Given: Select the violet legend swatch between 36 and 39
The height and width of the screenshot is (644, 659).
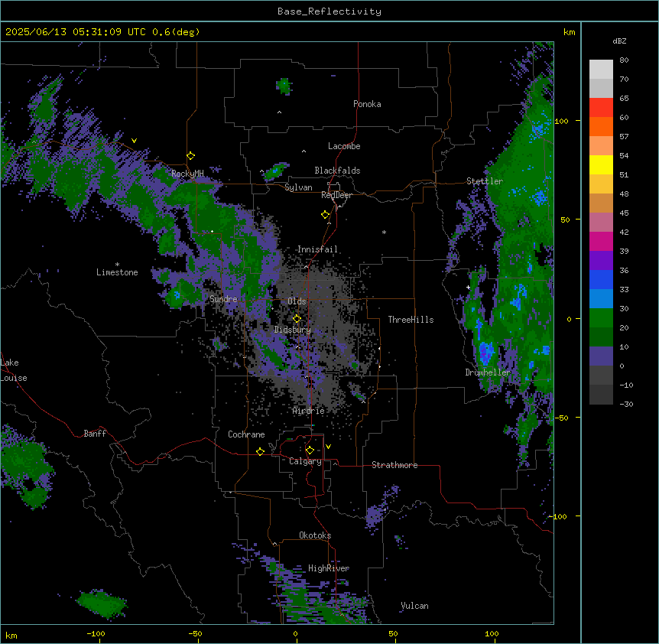Looking at the screenshot, I should [601, 261].
